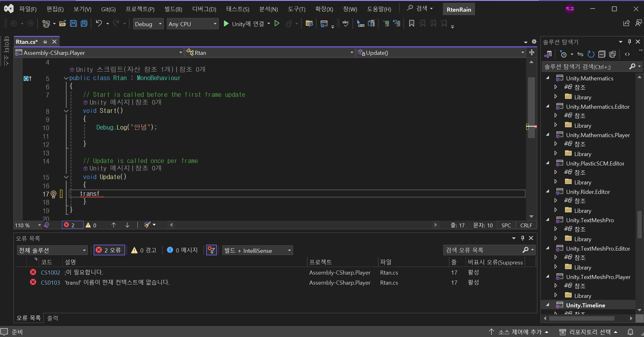Click 리포지토리 선택 in status bar
644x337 pixels.
(x=589, y=332)
